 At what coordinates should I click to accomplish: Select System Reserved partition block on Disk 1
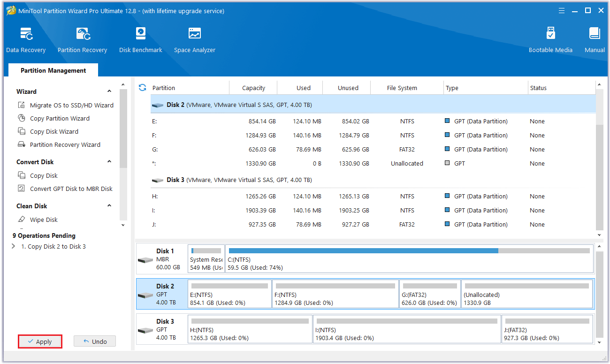[206, 259]
